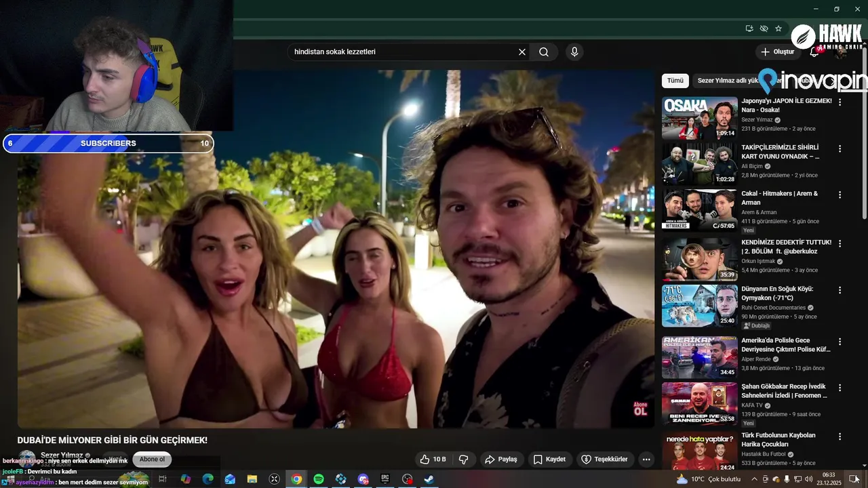Click the Oluştur create button
Viewport: 868px width, 488px height.
click(x=777, y=52)
